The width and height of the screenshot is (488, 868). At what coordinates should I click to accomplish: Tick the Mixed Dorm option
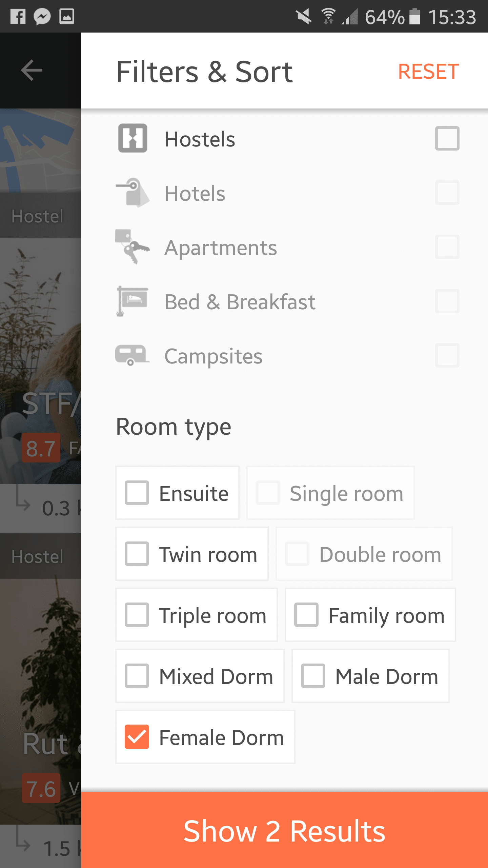(137, 675)
